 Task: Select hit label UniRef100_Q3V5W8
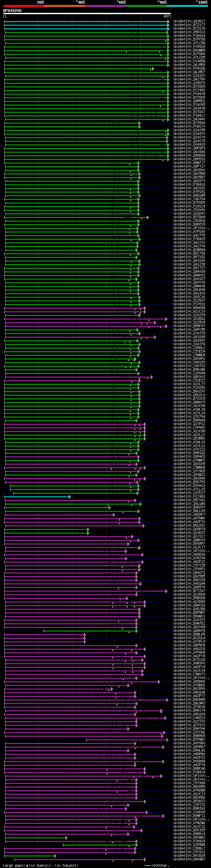pos(190,845)
